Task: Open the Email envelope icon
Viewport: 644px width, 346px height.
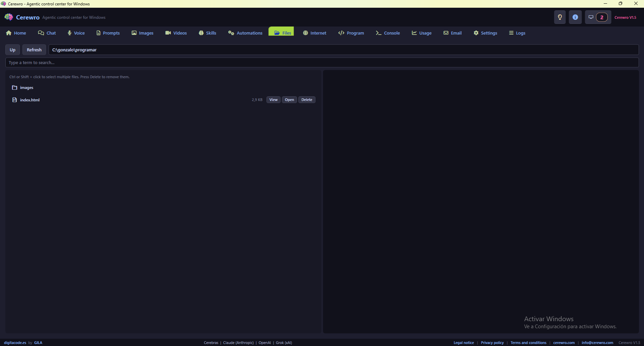Action: coord(446,33)
